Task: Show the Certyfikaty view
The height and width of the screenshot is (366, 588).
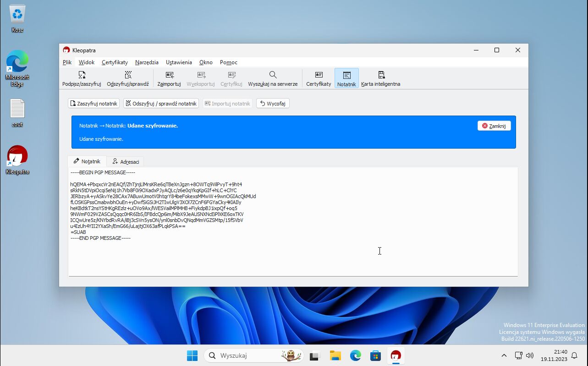Action: [319, 78]
